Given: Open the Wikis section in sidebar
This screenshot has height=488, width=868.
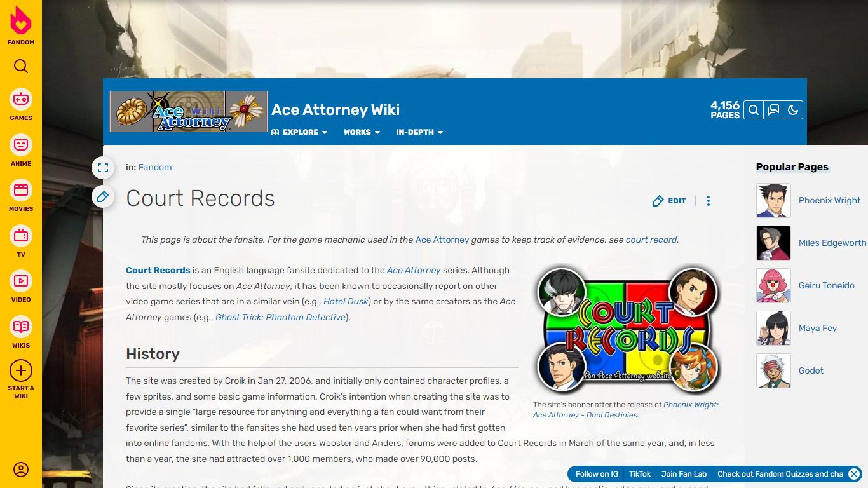Looking at the screenshot, I should [21, 332].
